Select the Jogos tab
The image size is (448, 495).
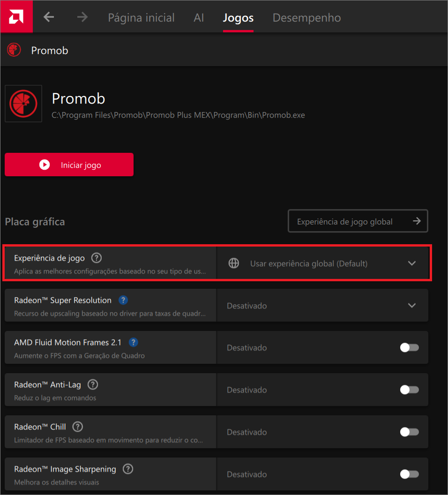[238, 18]
